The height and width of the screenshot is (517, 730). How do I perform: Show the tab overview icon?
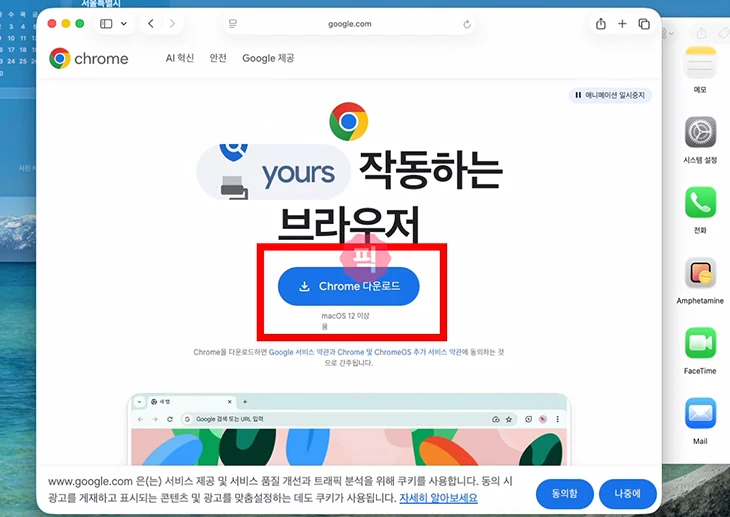coord(644,24)
